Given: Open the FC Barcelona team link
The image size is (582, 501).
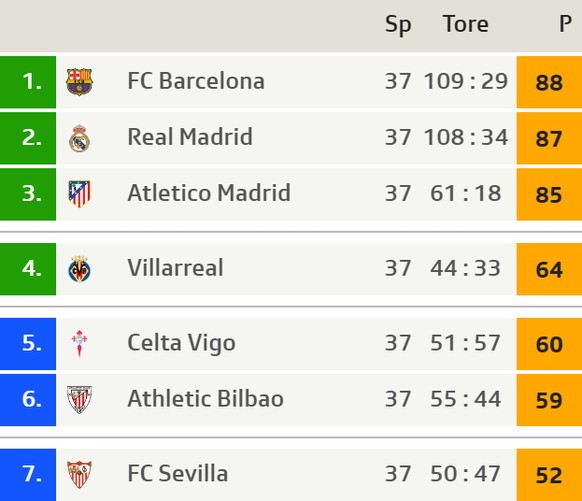Looking at the screenshot, I should [x=196, y=81].
